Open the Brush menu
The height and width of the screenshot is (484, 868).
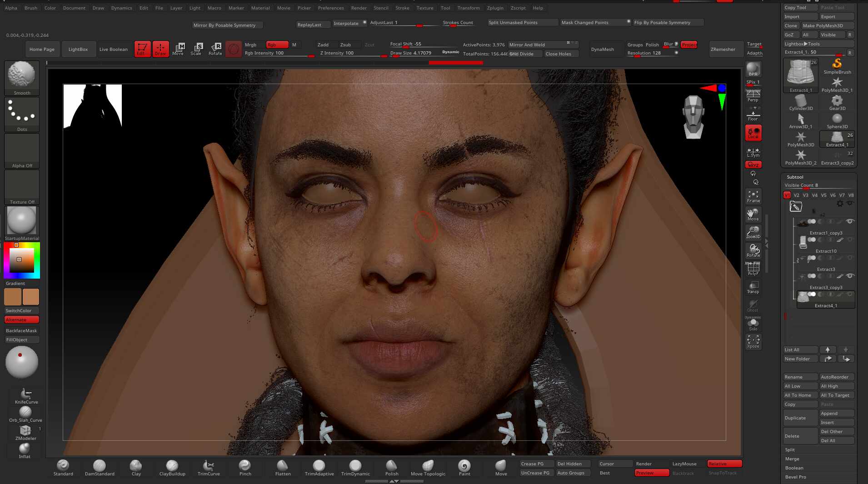tap(31, 8)
